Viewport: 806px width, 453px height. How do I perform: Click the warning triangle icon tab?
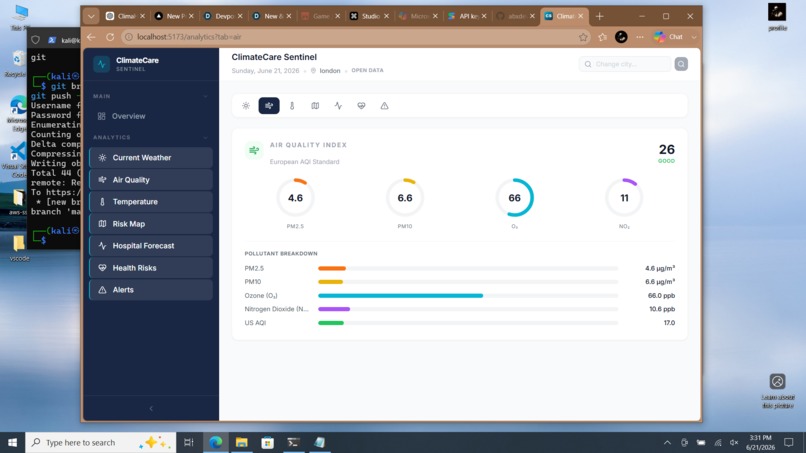pos(384,106)
